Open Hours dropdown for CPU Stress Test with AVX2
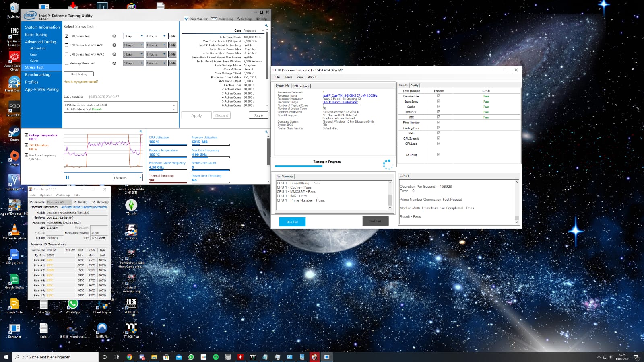The width and height of the screenshot is (644, 362). (x=156, y=54)
